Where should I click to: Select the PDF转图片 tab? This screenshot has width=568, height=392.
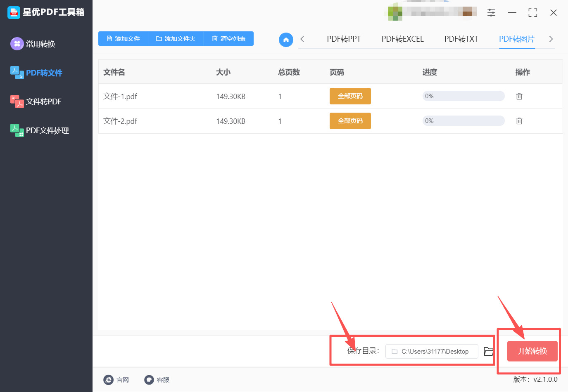tap(517, 39)
